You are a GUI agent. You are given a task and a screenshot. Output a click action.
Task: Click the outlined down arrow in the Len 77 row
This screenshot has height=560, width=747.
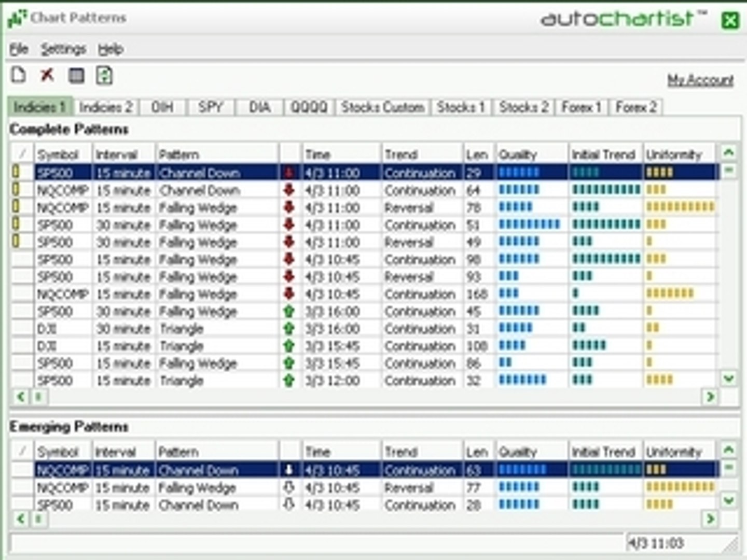(289, 487)
